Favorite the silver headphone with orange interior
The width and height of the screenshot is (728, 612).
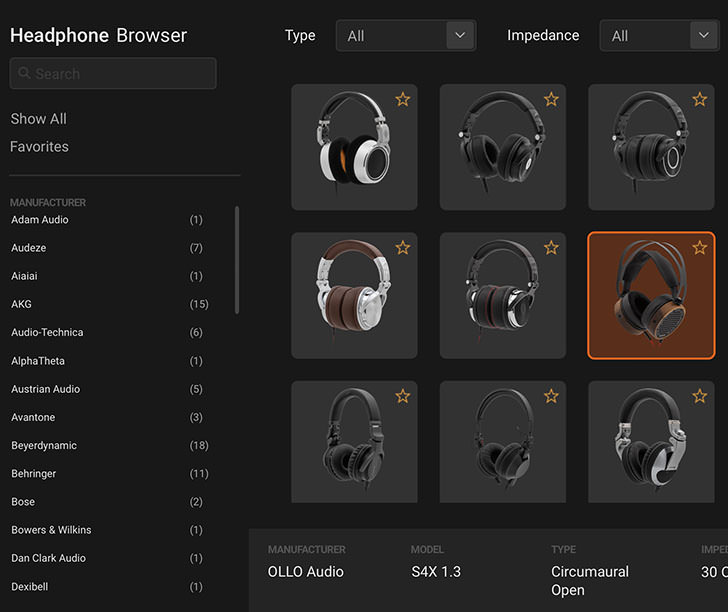(x=402, y=99)
